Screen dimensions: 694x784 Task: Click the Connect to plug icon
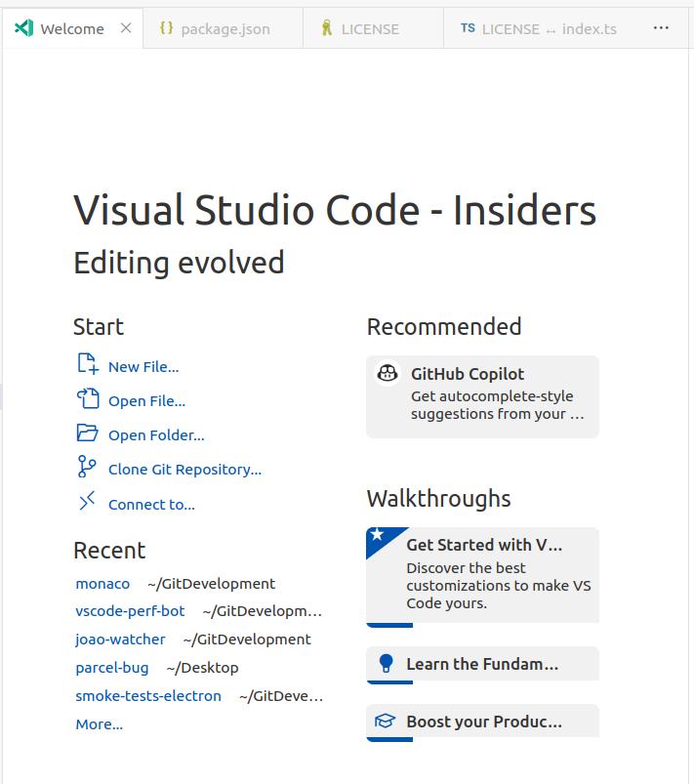tap(86, 500)
